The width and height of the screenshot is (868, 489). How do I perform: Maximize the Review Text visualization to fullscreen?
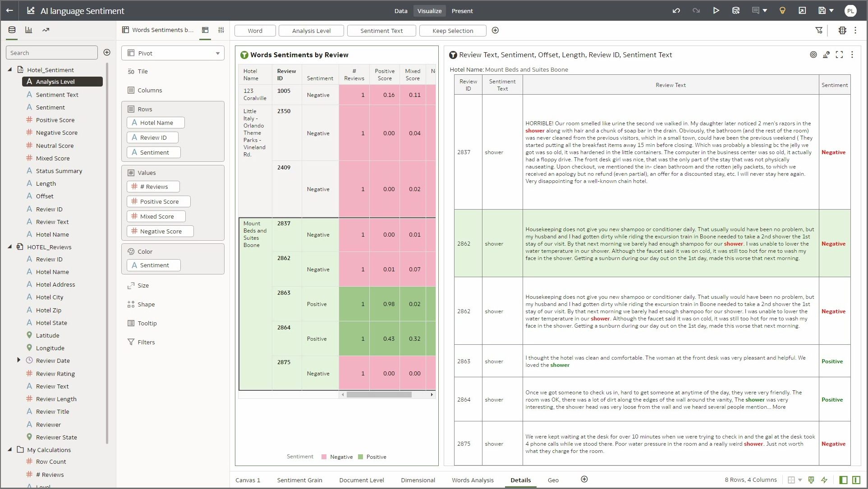tap(840, 55)
